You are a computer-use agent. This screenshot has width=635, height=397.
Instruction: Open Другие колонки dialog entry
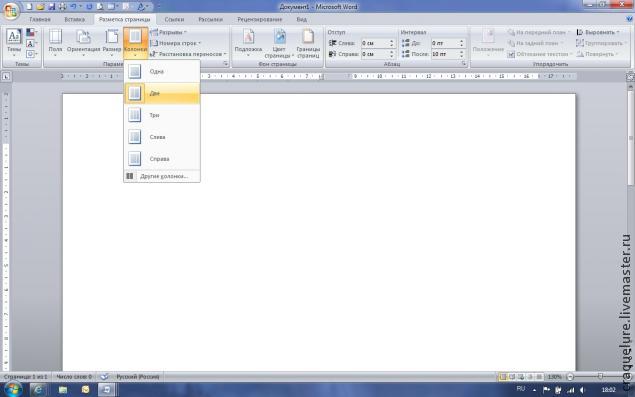click(x=162, y=176)
